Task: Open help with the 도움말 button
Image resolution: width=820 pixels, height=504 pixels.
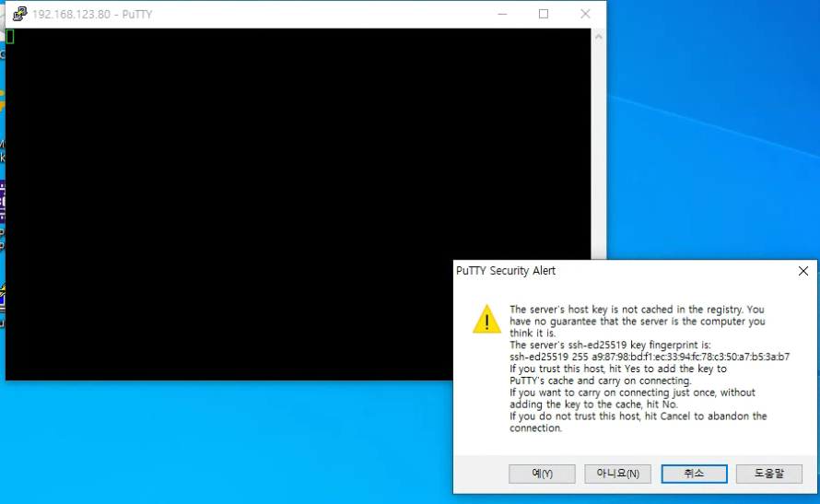Action: 768,474
